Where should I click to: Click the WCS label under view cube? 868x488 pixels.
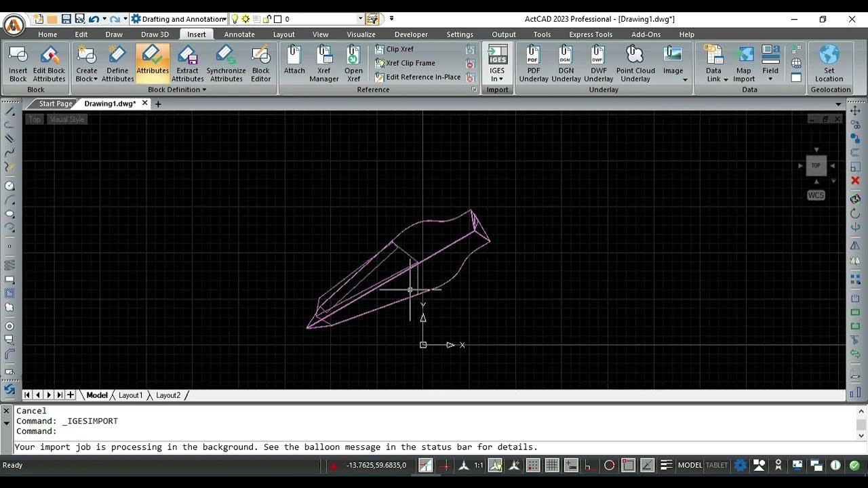click(816, 195)
